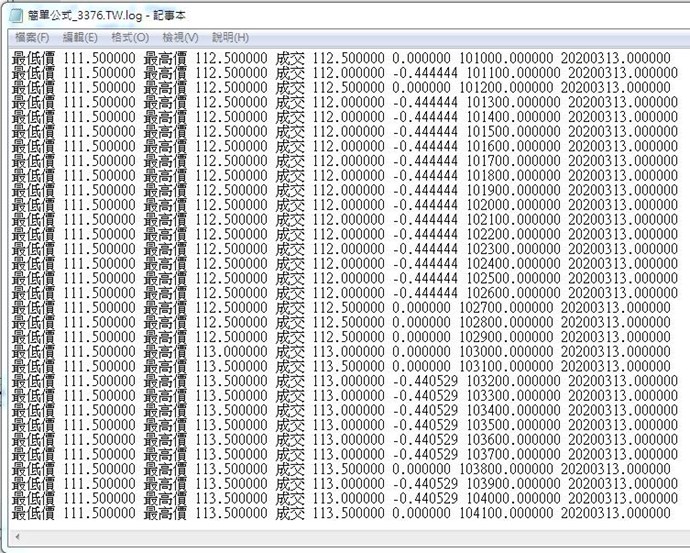Click on the 103000.000000 time value
The width and height of the screenshot is (690, 553).
[x=505, y=351]
